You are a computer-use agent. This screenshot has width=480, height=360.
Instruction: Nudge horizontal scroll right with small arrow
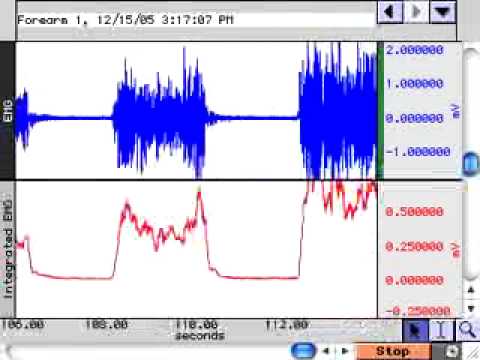[345, 351]
